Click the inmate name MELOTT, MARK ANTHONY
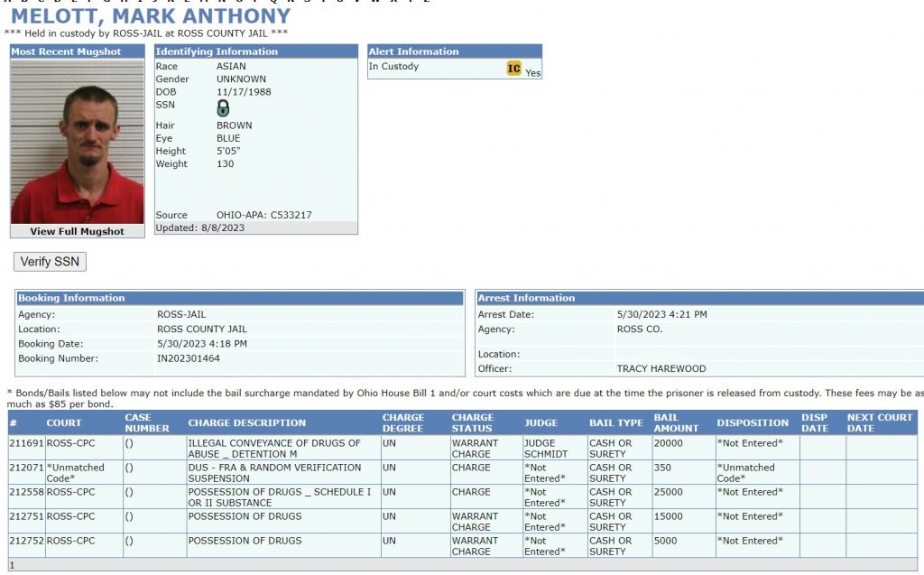The height and width of the screenshot is (575, 924). (x=151, y=16)
